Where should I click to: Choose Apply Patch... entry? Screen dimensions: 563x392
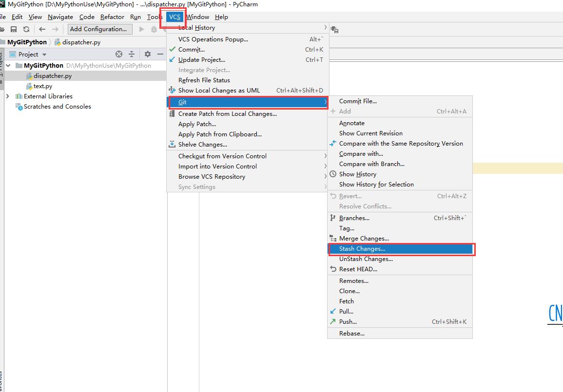[248, 124]
